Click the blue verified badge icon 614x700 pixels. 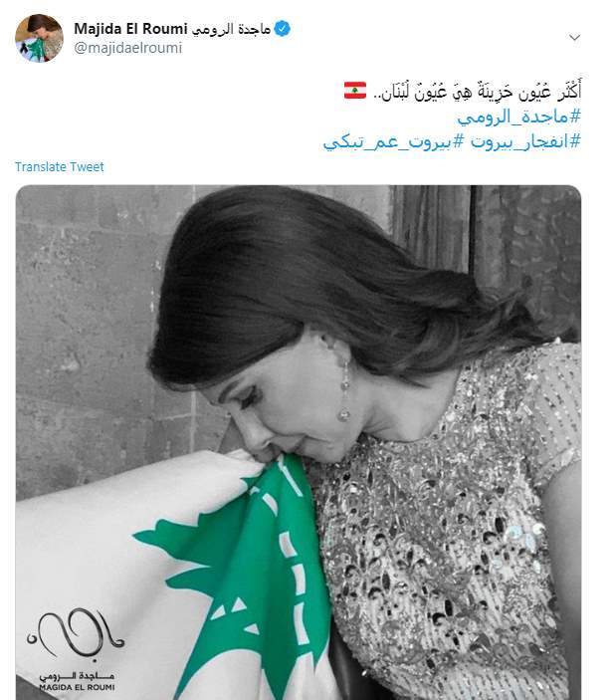pos(282,29)
